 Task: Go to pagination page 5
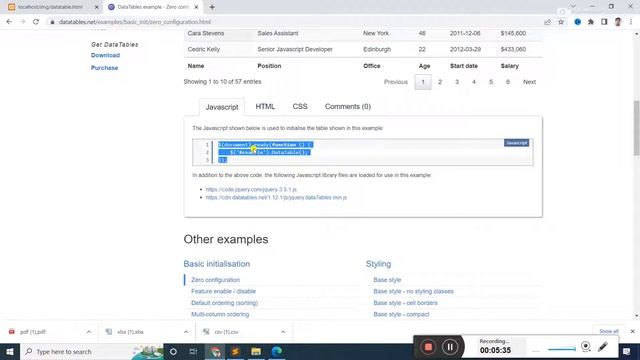tap(491, 82)
